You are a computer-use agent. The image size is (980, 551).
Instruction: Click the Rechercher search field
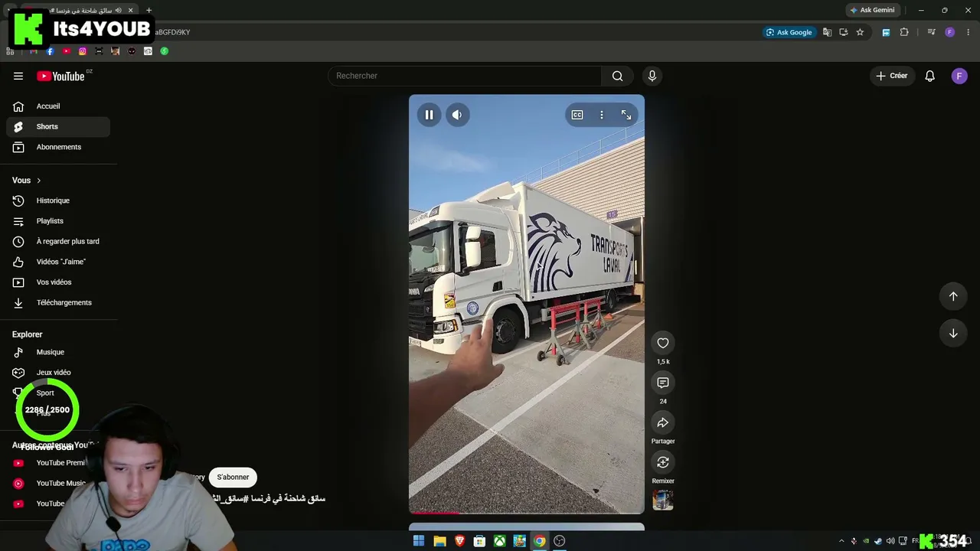(x=465, y=76)
